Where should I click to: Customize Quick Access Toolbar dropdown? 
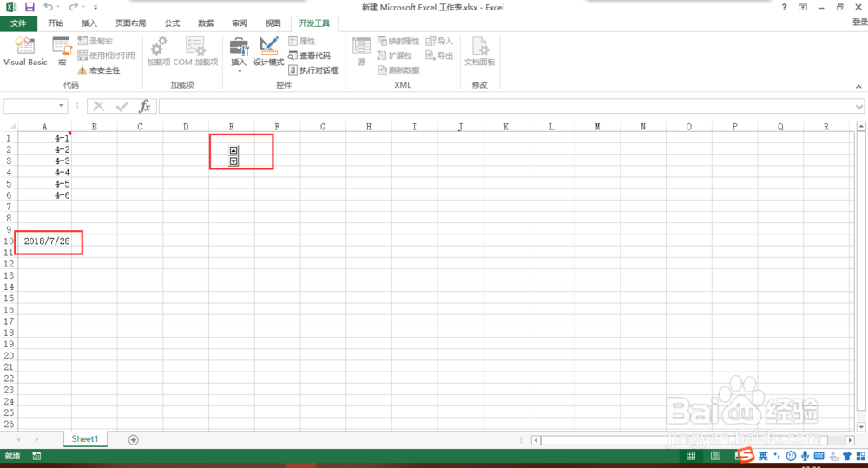95,7
